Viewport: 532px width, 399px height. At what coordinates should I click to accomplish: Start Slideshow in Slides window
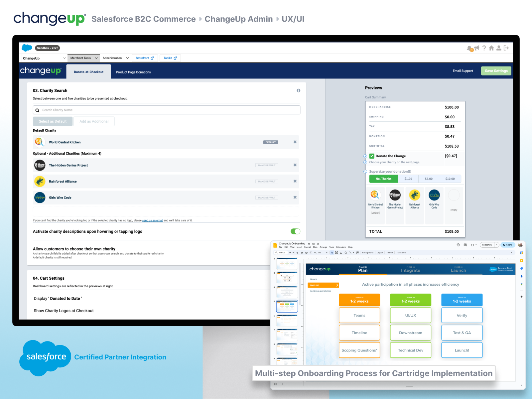[487, 245]
